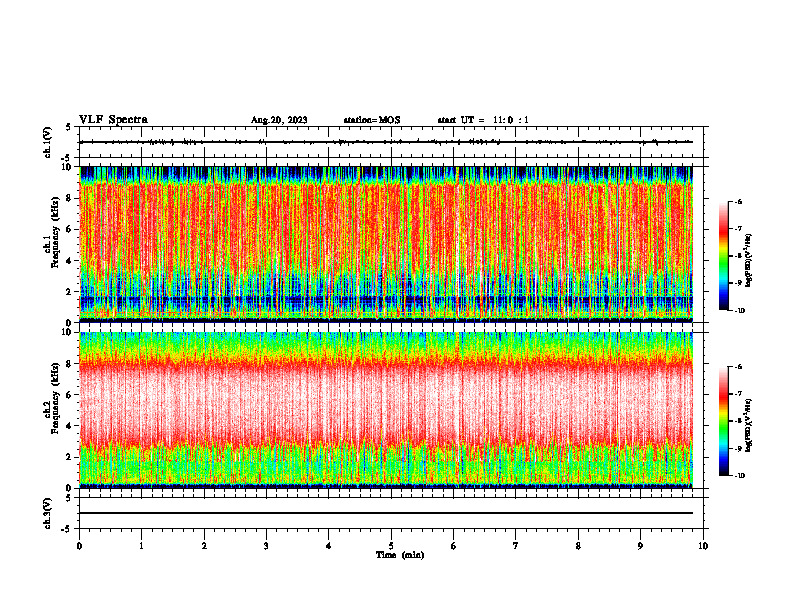Click the ch.1 spectrogram panel

[386, 244]
